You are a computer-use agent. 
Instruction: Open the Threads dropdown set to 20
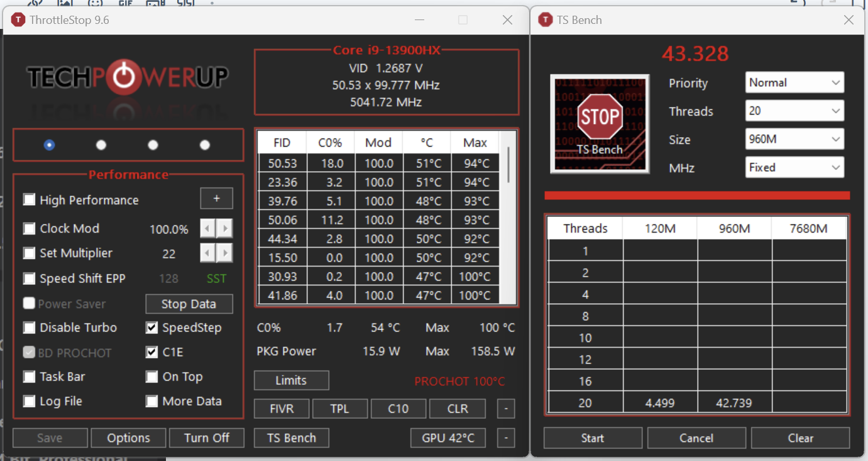click(x=794, y=111)
